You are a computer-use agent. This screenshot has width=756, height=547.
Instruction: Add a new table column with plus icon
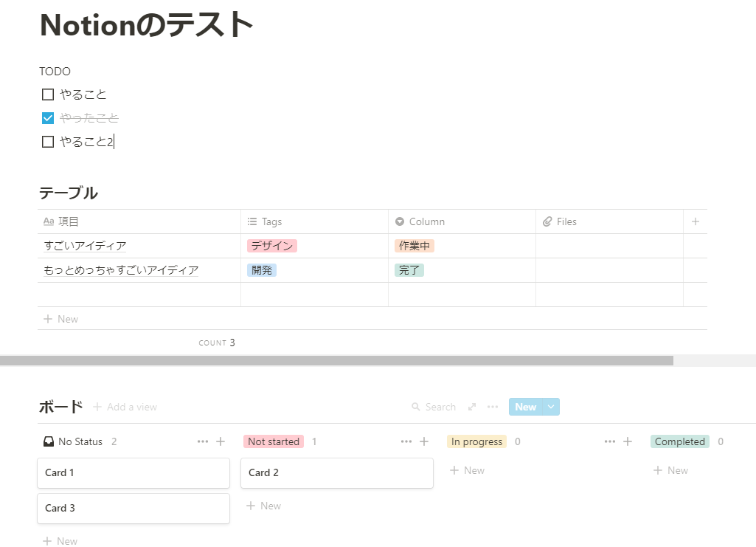tap(696, 221)
